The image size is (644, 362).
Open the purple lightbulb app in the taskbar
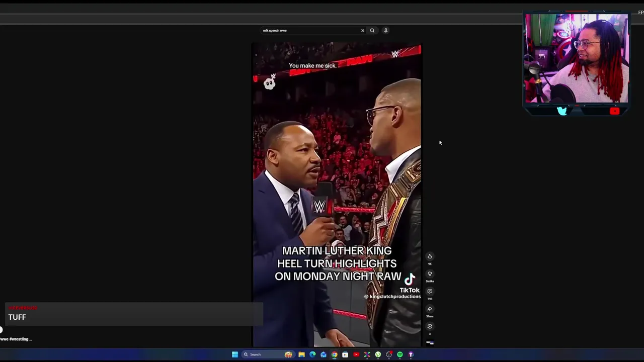(411, 354)
